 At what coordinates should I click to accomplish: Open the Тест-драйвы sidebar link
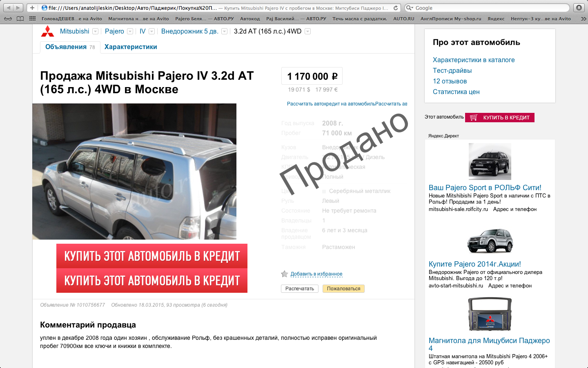tap(452, 71)
